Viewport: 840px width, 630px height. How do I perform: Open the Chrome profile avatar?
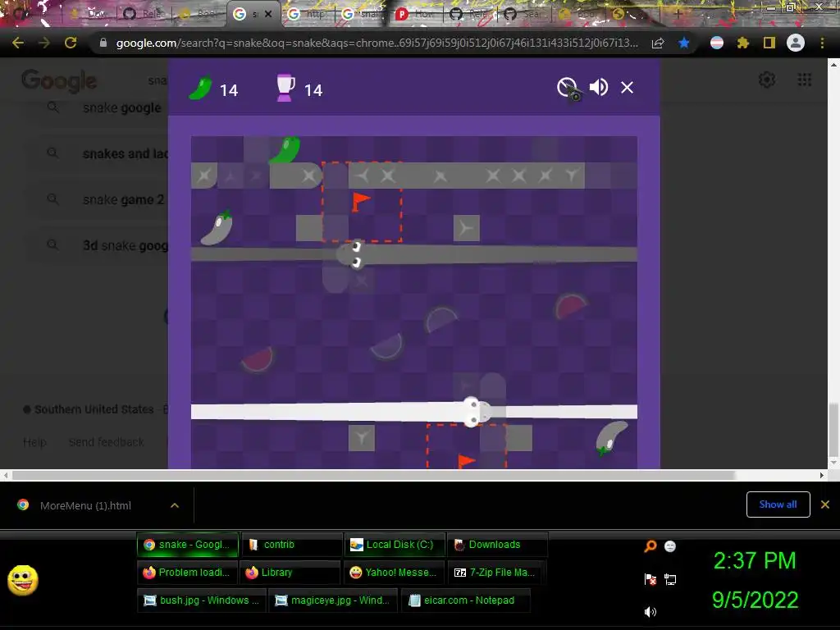pyautogui.click(x=796, y=43)
